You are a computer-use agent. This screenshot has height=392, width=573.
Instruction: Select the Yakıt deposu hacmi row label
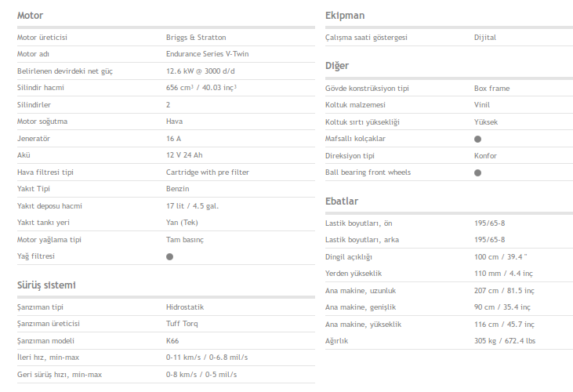(x=49, y=206)
